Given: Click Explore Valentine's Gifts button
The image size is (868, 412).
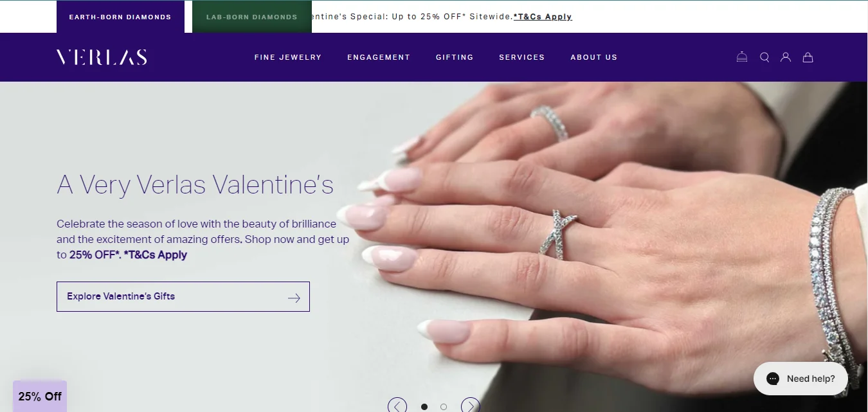Looking at the screenshot, I should point(183,297).
